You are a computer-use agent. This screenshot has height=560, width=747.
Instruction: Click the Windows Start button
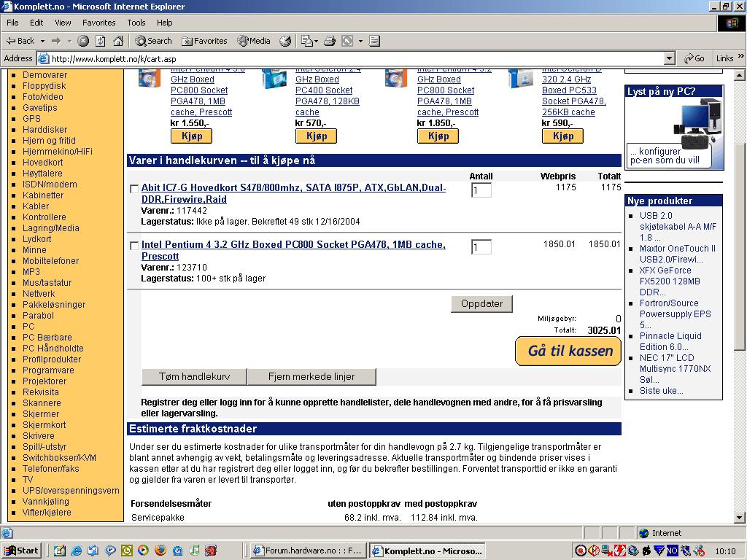point(22,551)
